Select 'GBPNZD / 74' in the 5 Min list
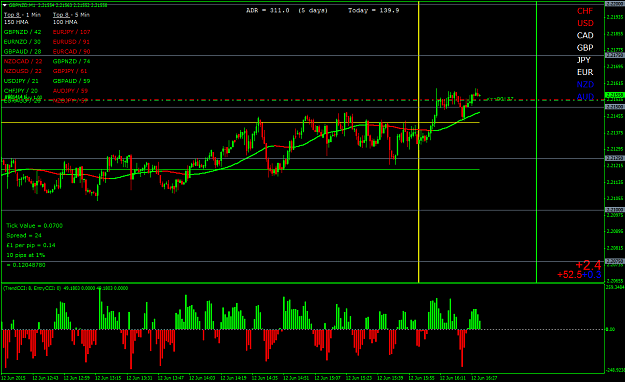 (x=72, y=61)
